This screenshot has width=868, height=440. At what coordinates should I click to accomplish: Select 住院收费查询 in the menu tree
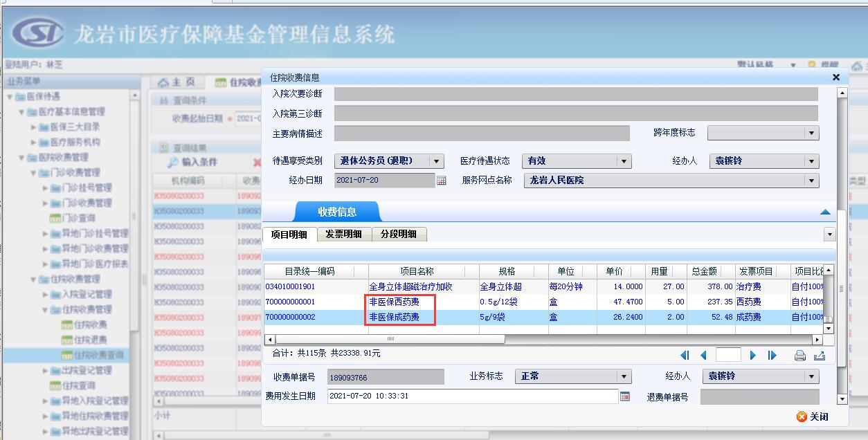[93, 355]
